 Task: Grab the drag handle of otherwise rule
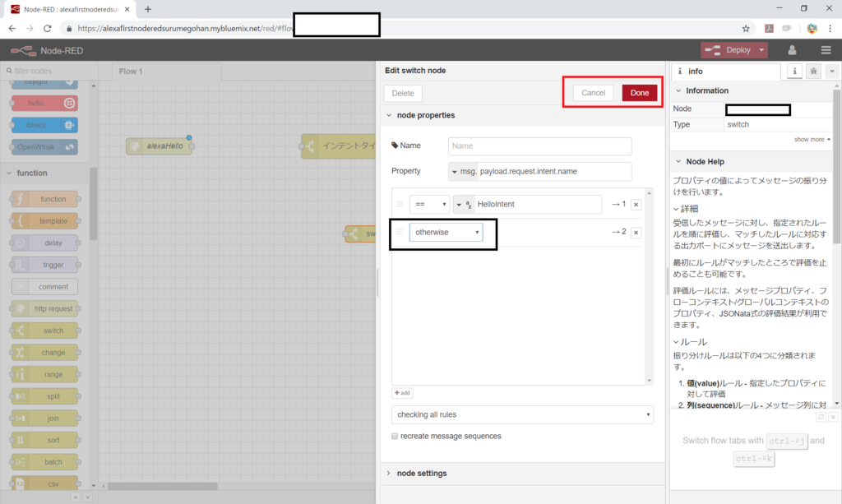399,232
